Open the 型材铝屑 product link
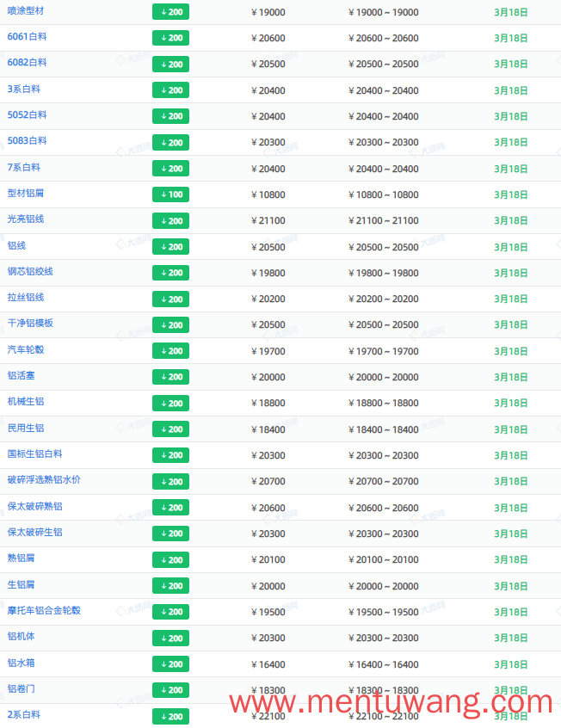Image resolution: width=561 pixels, height=728 pixels. point(26,193)
